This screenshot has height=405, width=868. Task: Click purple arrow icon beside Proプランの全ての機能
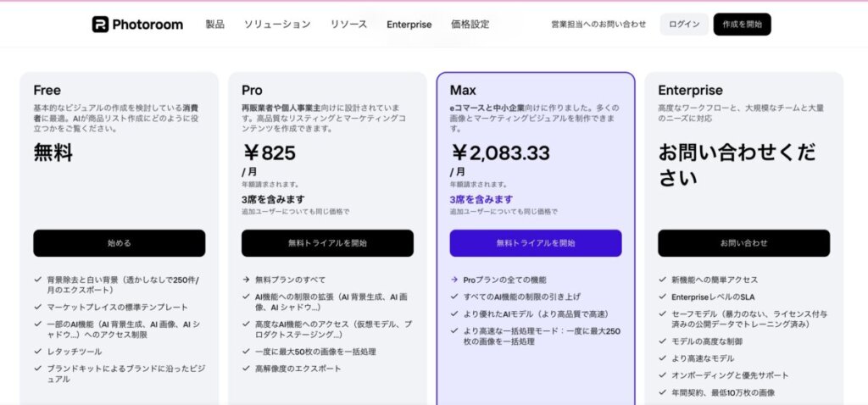tap(454, 280)
